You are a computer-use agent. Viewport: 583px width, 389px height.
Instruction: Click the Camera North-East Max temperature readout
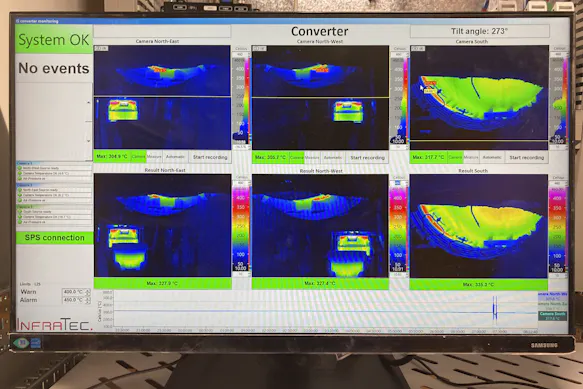[112, 157]
